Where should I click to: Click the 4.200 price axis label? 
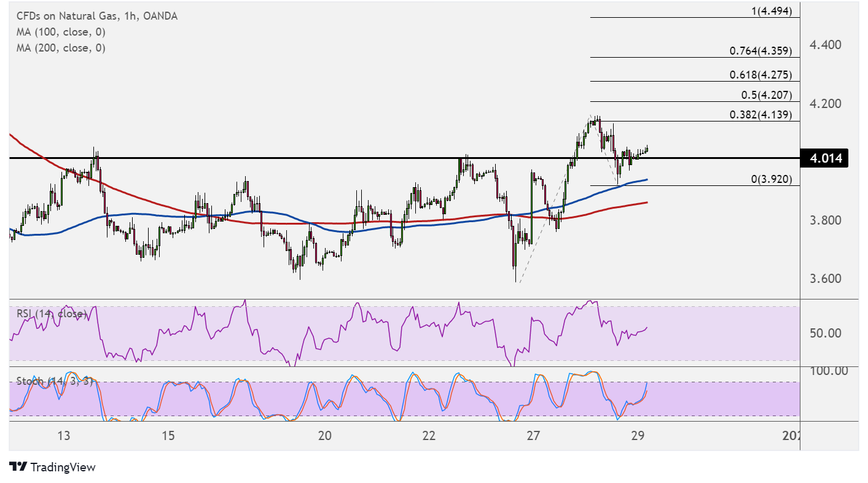[x=825, y=103]
